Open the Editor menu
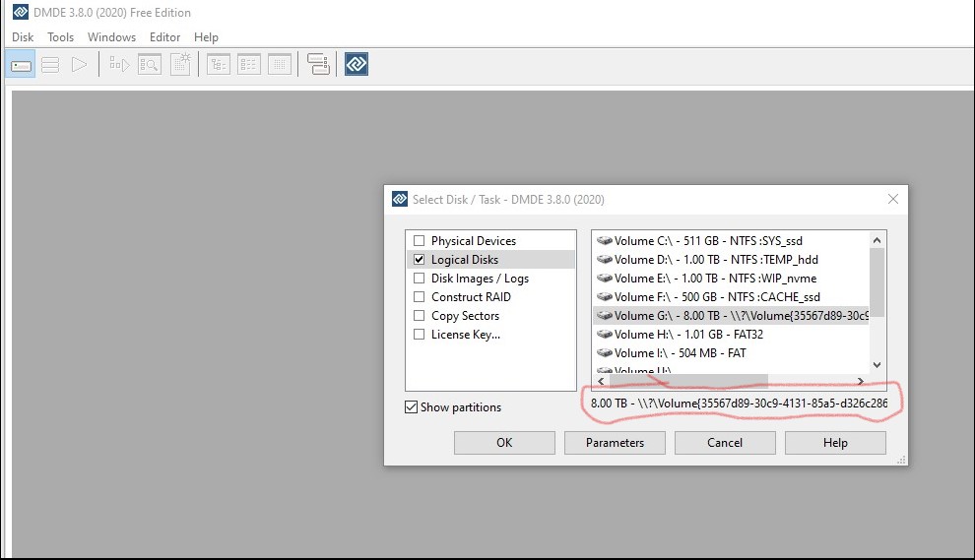The width and height of the screenshot is (975, 560). coord(164,37)
